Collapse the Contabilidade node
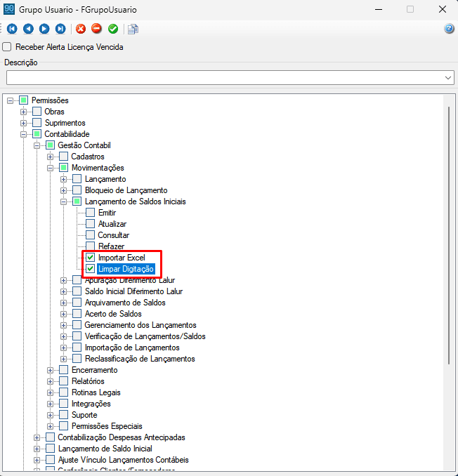Image resolution: width=458 pixels, height=476 pixels. pyautogui.click(x=23, y=134)
